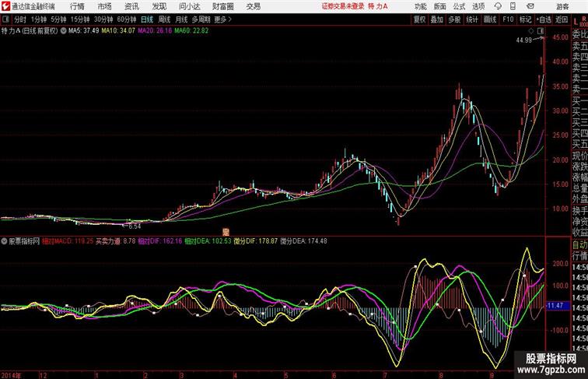The height and width of the screenshot is (379, 588).
Task: Click the MA20: 26.16 indicator value
Action: pos(155,31)
